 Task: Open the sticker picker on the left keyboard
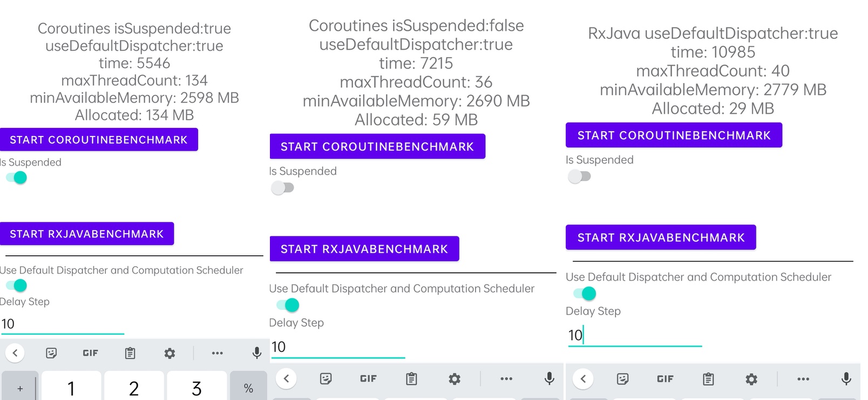[x=51, y=353]
